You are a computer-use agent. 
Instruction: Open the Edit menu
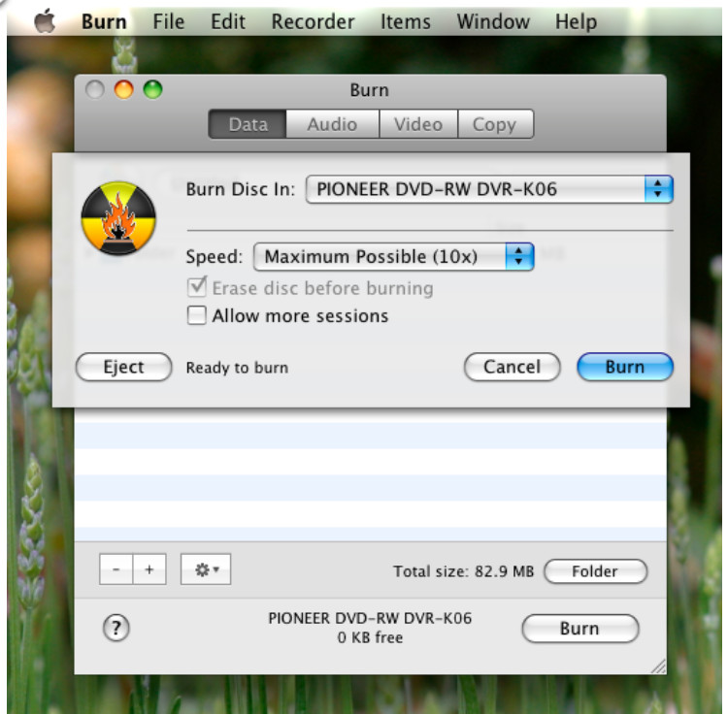click(227, 21)
